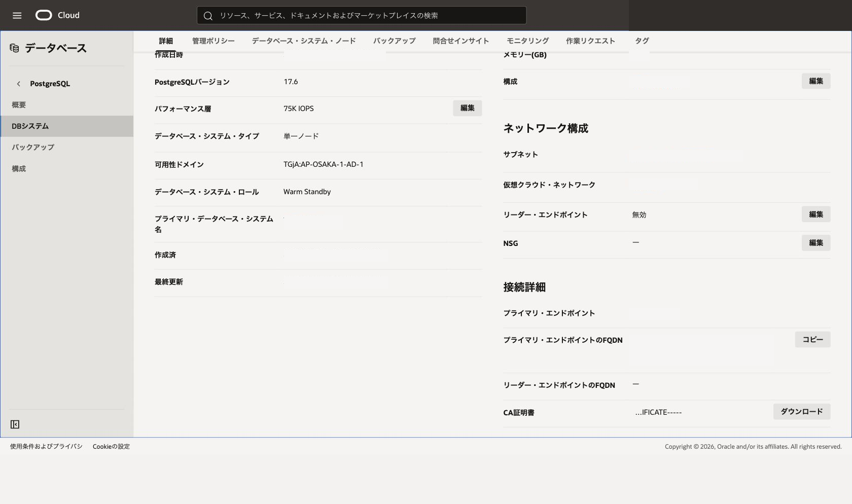Open Cookieの設定 link
The height and width of the screenshot is (504, 852).
click(x=111, y=447)
